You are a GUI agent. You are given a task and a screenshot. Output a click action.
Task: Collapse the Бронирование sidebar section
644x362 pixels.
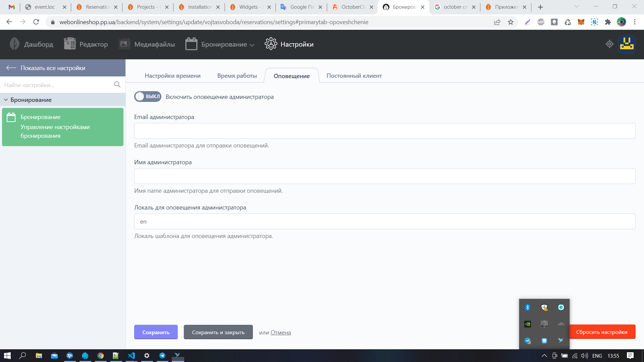point(6,100)
